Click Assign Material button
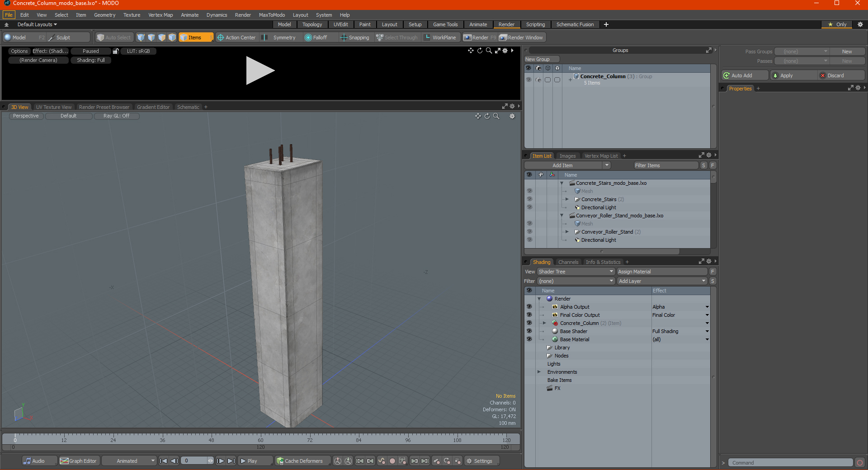Image resolution: width=868 pixels, height=470 pixels. pos(662,272)
